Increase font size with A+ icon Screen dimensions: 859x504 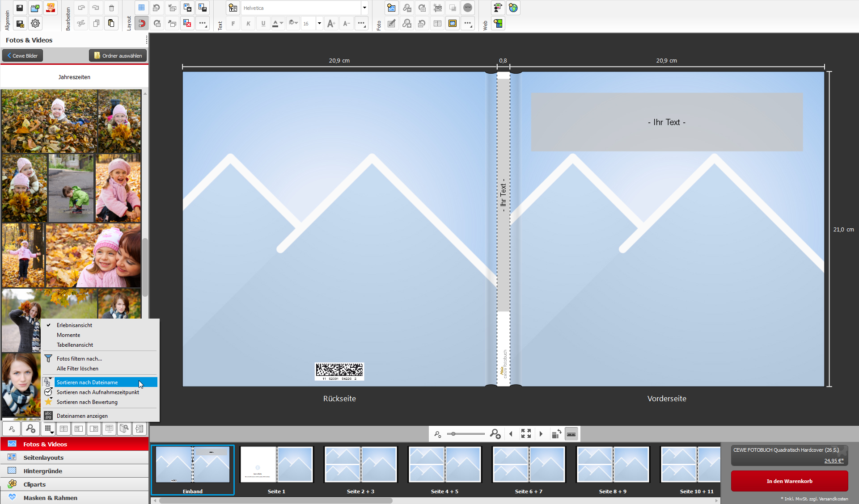tap(331, 23)
